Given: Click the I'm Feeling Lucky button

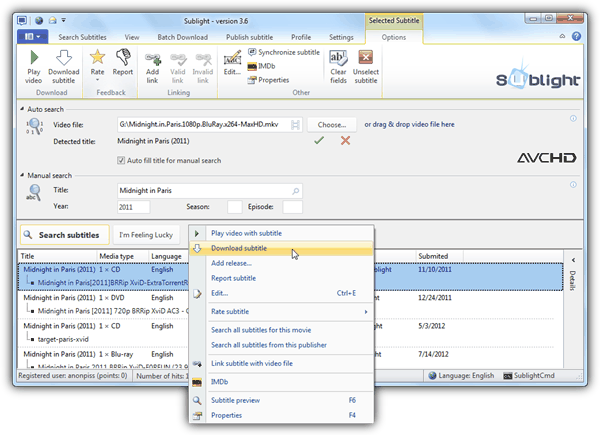Looking at the screenshot, I should 146,235.
